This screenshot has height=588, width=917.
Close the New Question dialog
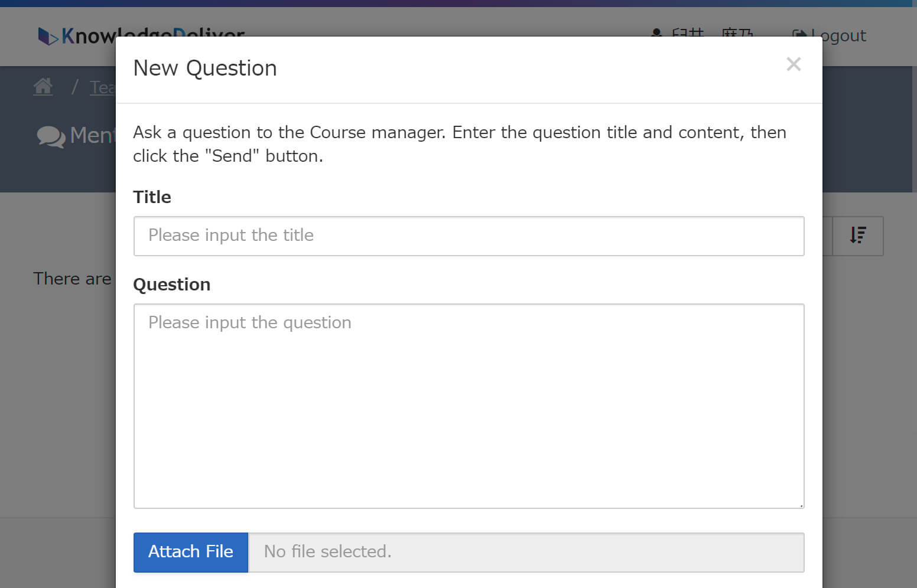pyautogui.click(x=794, y=64)
